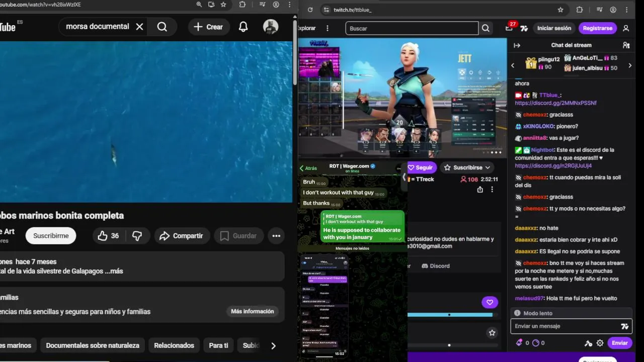Screen dimensions: 644x362
Task: Bookmark the Twitch page with star
Action: (x=560, y=10)
